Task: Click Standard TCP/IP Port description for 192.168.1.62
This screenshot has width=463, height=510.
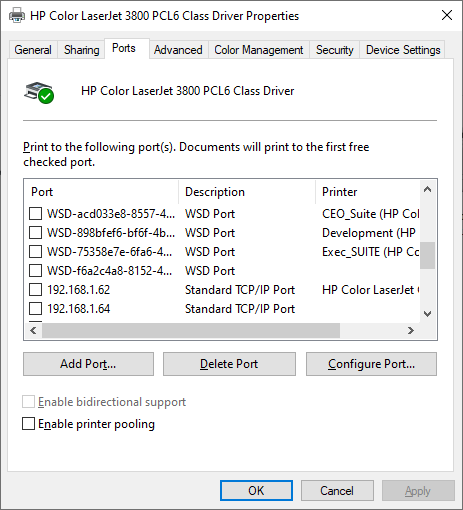Action: coord(240,290)
